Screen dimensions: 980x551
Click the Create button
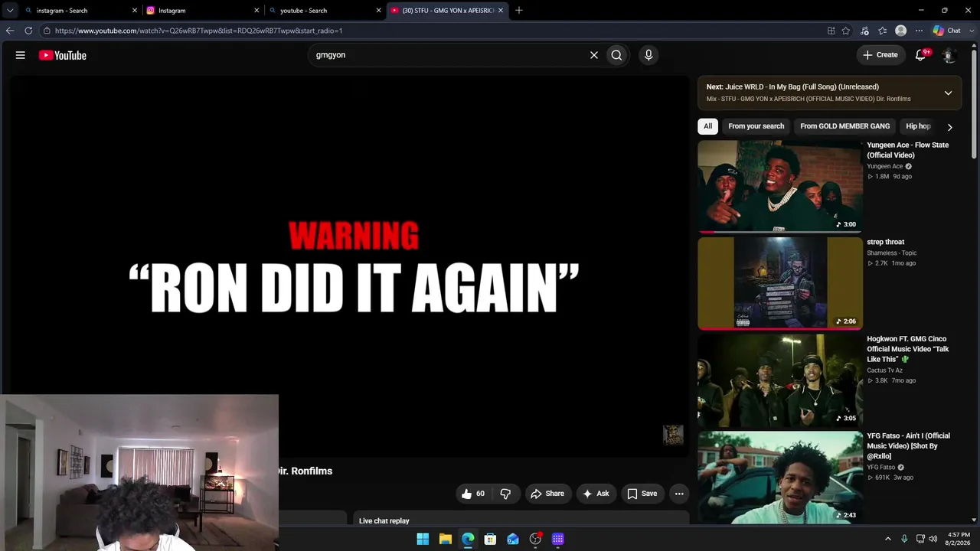(880, 55)
